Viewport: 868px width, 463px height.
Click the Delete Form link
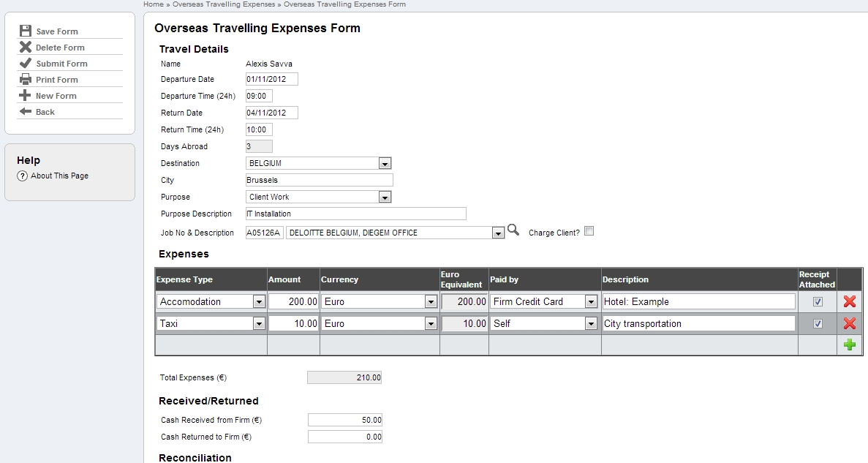click(61, 48)
